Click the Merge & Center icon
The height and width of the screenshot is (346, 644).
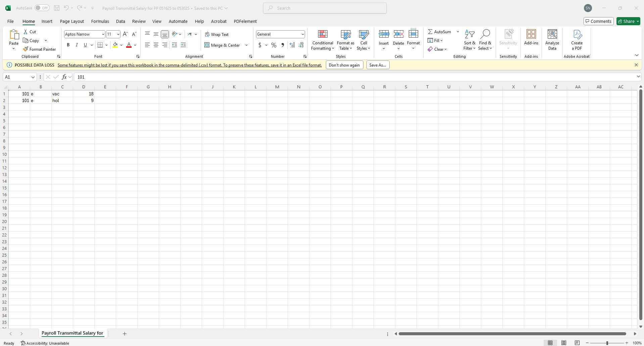point(207,45)
